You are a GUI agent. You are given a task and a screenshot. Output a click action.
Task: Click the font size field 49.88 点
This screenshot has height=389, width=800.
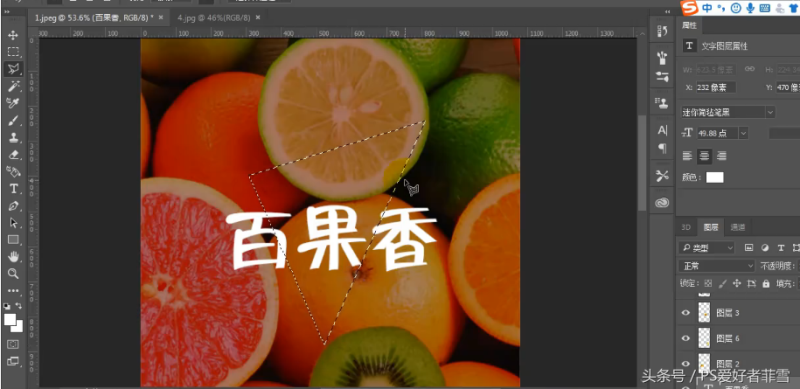click(717, 133)
